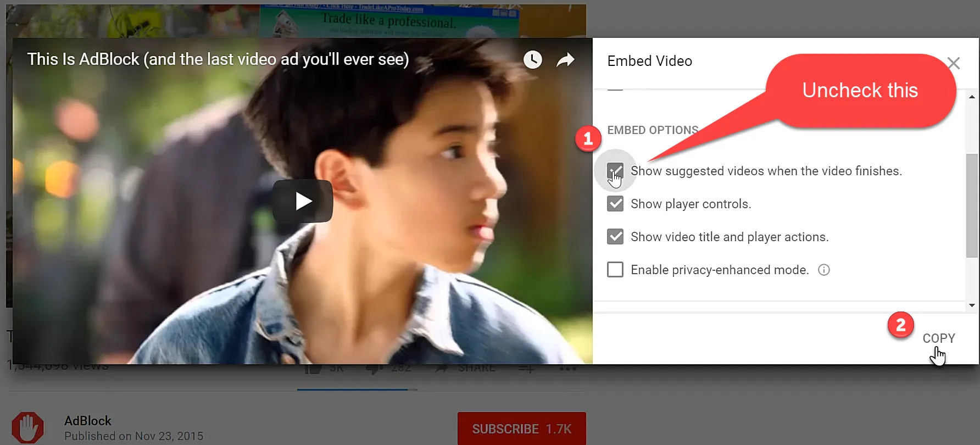
Task: Uncheck Show suggested videos when the video finishes
Action: [615, 171]
